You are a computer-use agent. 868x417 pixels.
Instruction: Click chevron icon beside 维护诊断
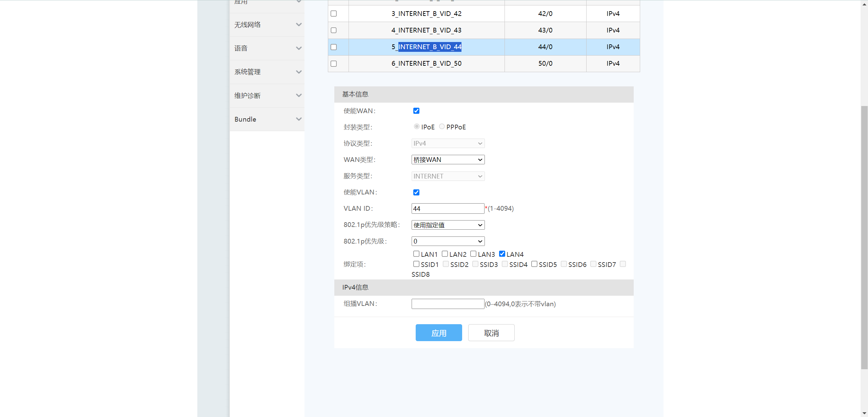298,96
